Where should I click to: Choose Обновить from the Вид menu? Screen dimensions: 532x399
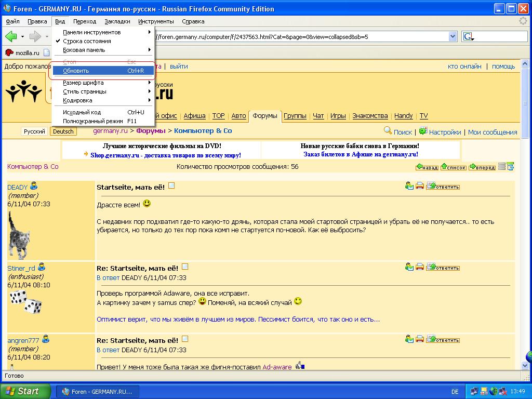[103, 71]
